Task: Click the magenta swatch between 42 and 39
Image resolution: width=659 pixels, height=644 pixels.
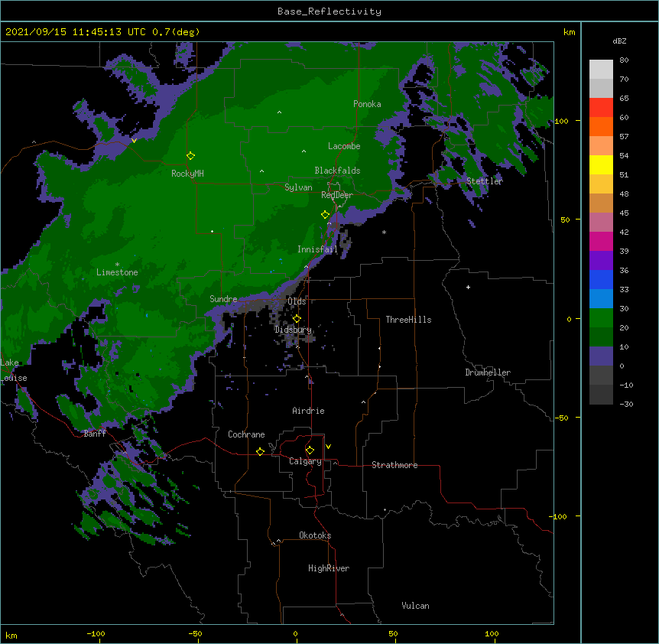Action: tap(601, 241)
